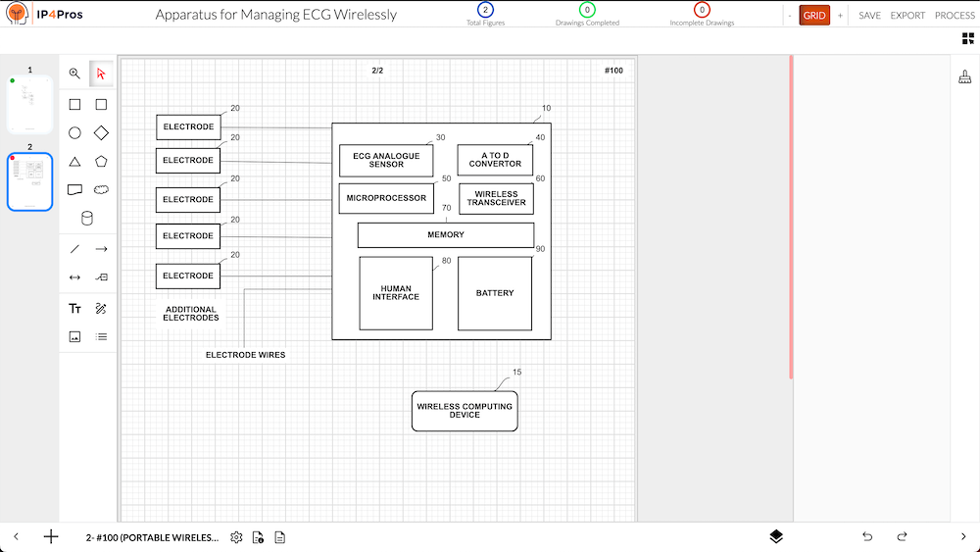Open page 1 thumbnail
This screenshot has width=980, height=552.
coord(29,104)
